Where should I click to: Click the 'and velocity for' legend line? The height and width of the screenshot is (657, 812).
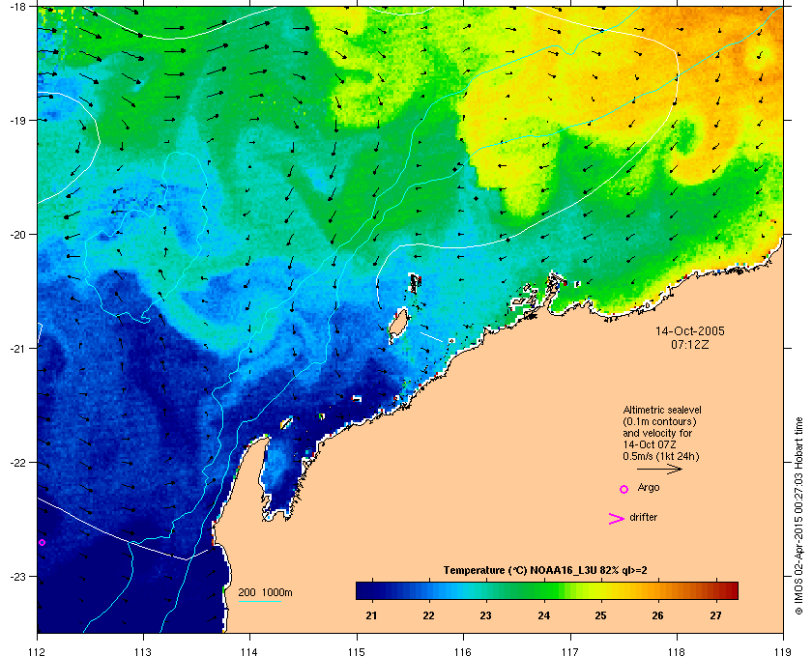657,433
